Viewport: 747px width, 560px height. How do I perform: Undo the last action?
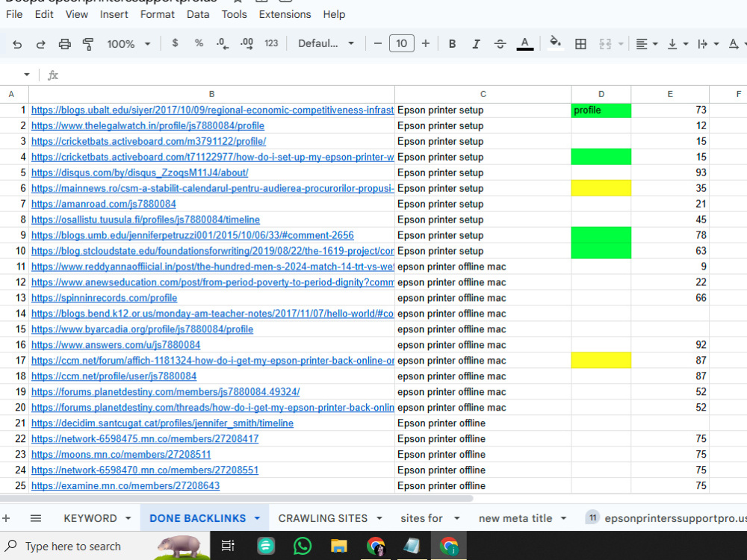[17, 44]
